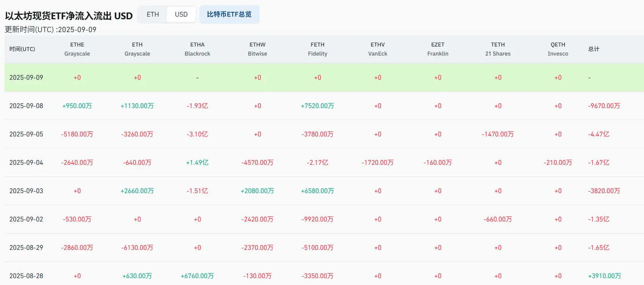Viewport: 644px width, 285px height.
Task: Click the -1.35亿 total value
Action: click(599, 219)
